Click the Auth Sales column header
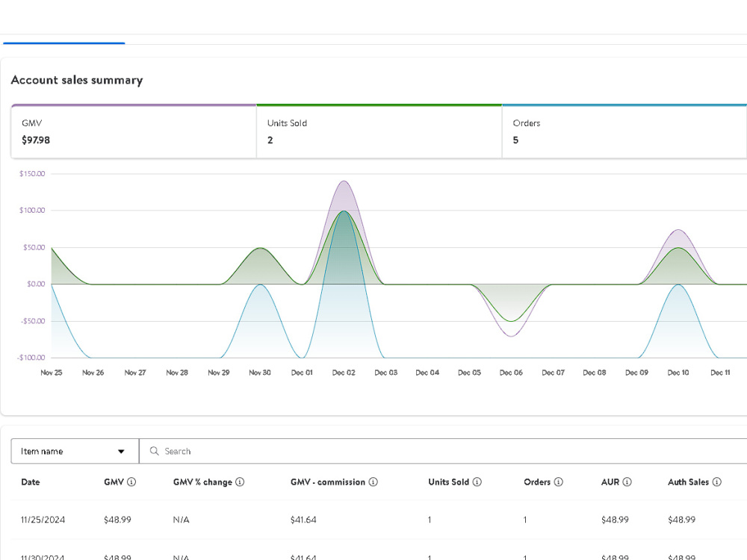 tap(689, 482)
